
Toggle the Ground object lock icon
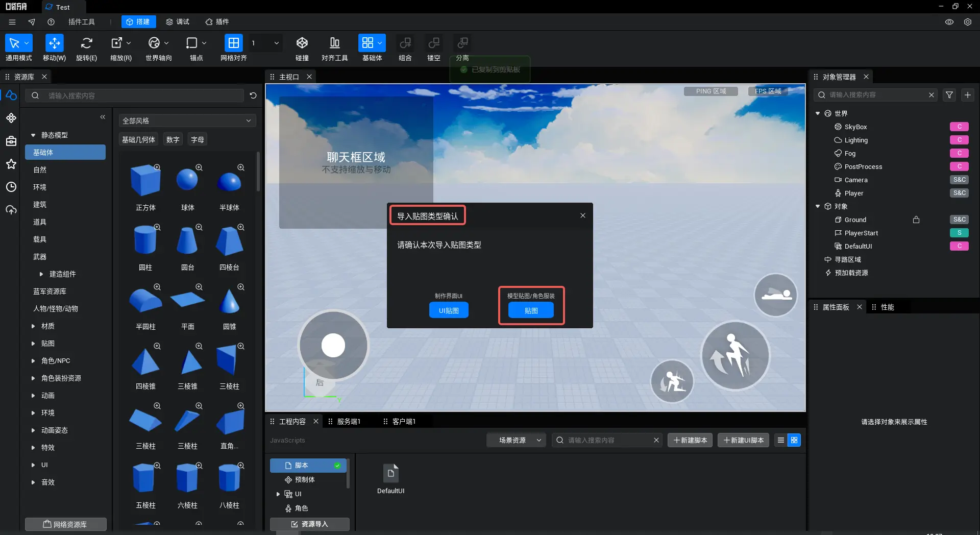(916, 220)
